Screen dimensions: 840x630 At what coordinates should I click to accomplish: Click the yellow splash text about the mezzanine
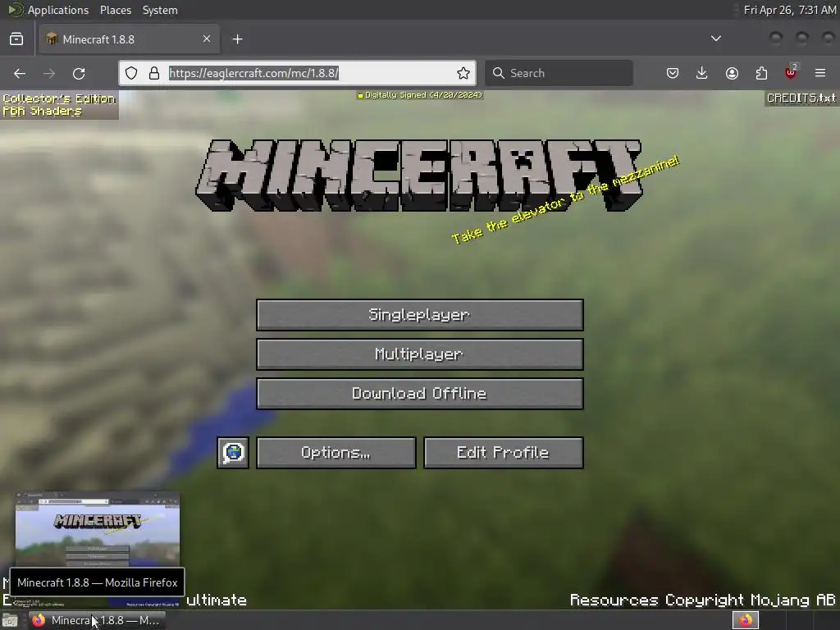(x=565, y=200)
